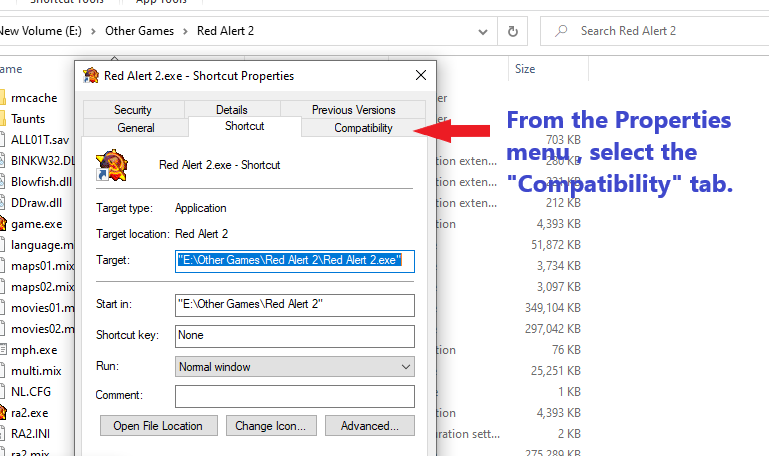Select the movies01 mix file
This screenshot has height=456, width=769.
43,308
